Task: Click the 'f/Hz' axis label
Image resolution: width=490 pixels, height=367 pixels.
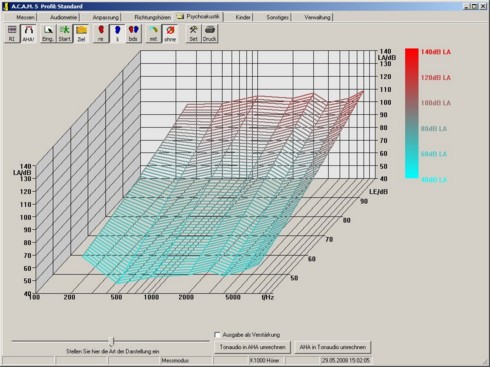Action: click(x=268, y=297)
